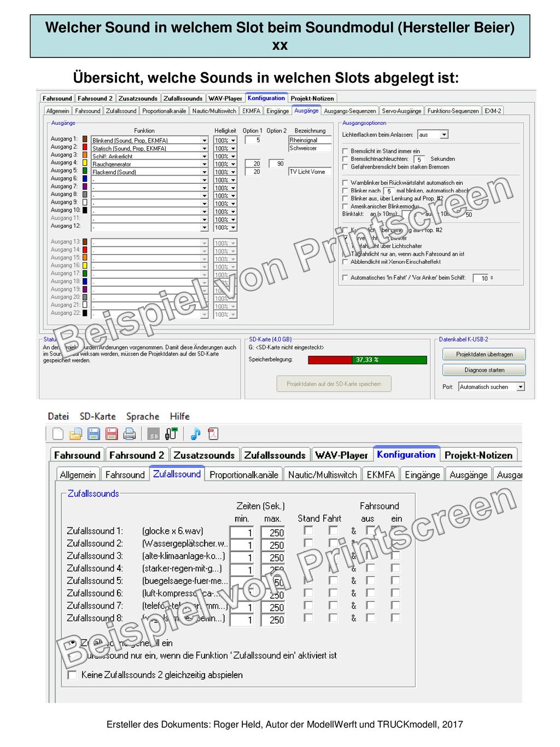Enable 'Bremslicht im Stand immer ein' checkbox
Viewport: 560px width, 747px height.
345,151
